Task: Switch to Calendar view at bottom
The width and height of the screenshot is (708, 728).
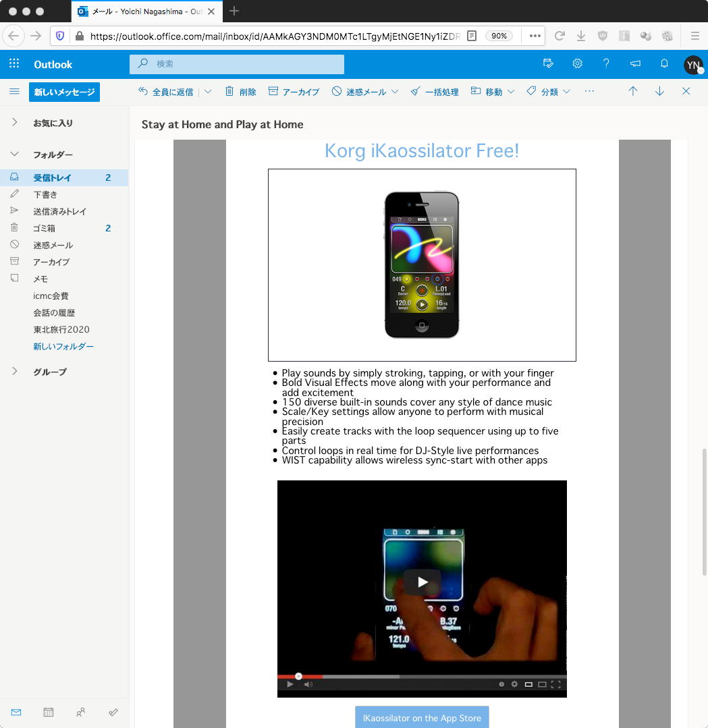Action: pos(49,712)
